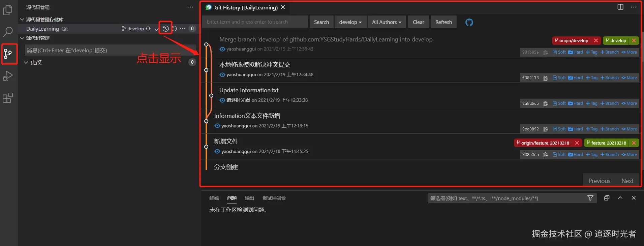644x246 pixels.
Task: Go to the Previous page of commits
Action: (599, 181)
